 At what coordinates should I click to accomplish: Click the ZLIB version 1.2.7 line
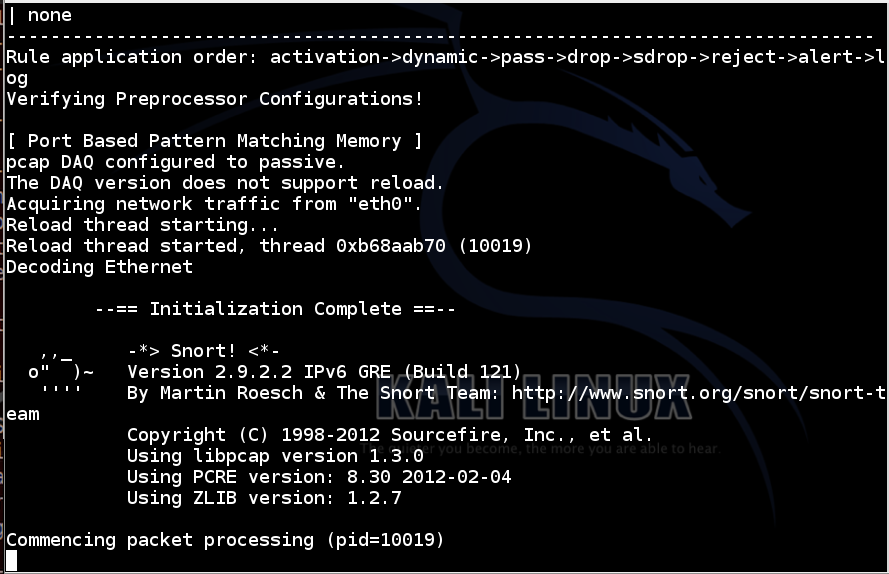click(x=264, y=498)
